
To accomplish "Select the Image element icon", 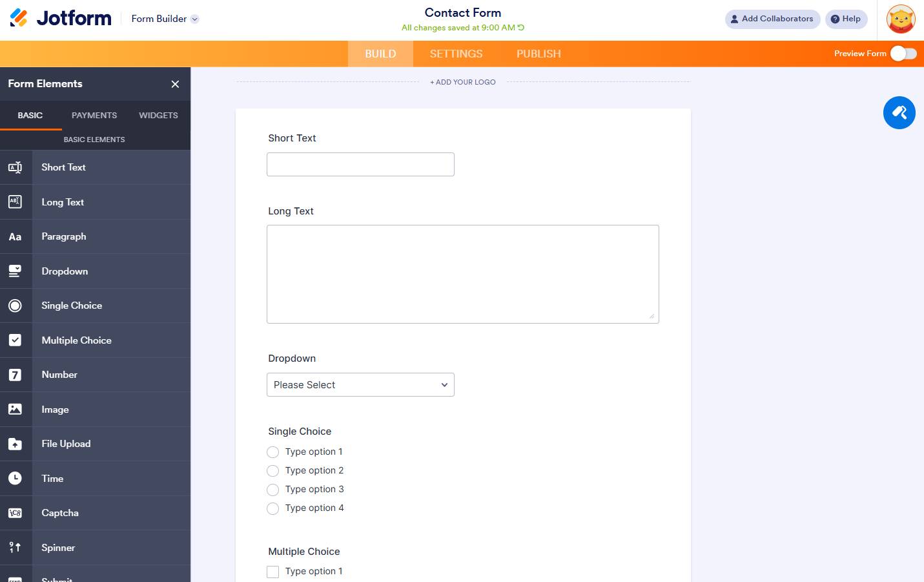I will click(15, 409).
